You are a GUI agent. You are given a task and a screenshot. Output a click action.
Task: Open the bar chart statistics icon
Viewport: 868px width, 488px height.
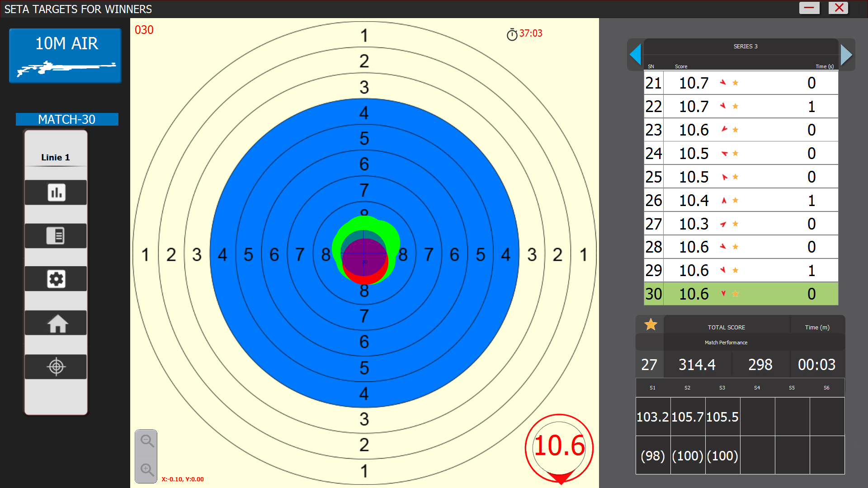click(x=56, y=192)
